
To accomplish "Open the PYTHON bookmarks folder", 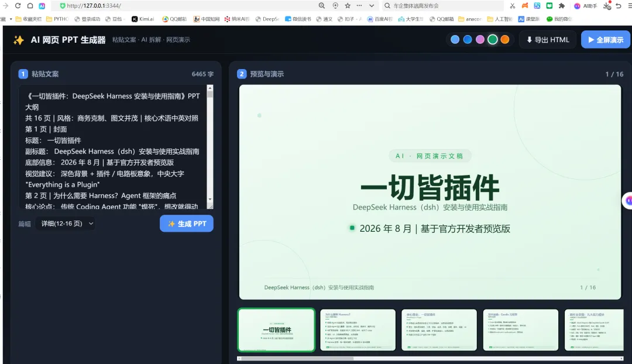I will [x=57, y=19].
